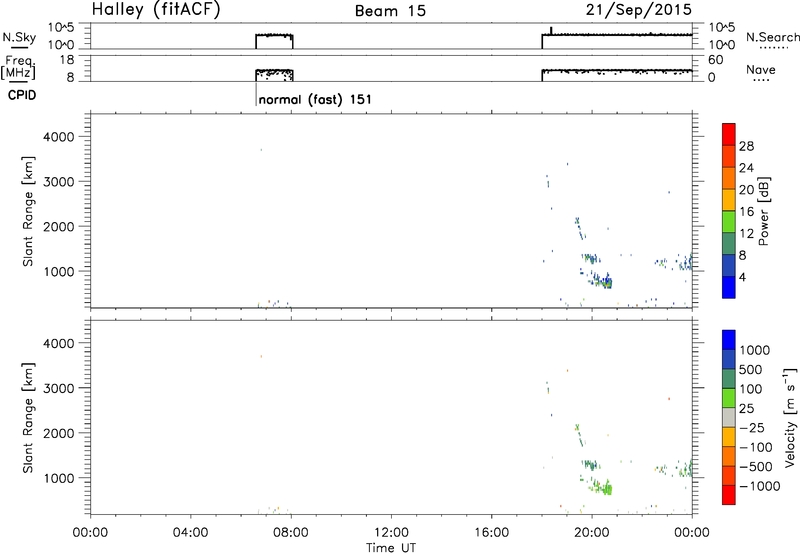This screenshot has width=800, height=554.
Task: Click the Power colorbar segment between 4 and 8
Action: pyautogui.click(x=729, y=266)
